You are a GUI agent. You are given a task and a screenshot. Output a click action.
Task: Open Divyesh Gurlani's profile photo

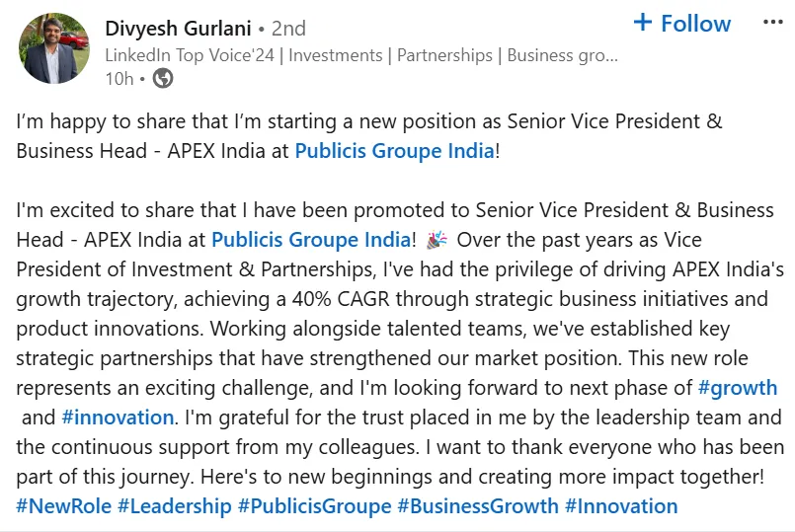click(x=54, y=48)
